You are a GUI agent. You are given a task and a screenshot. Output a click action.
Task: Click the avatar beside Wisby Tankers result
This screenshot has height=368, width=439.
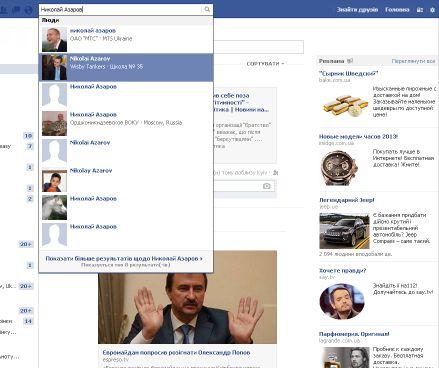pyautogui.click(x=54, y=67)
